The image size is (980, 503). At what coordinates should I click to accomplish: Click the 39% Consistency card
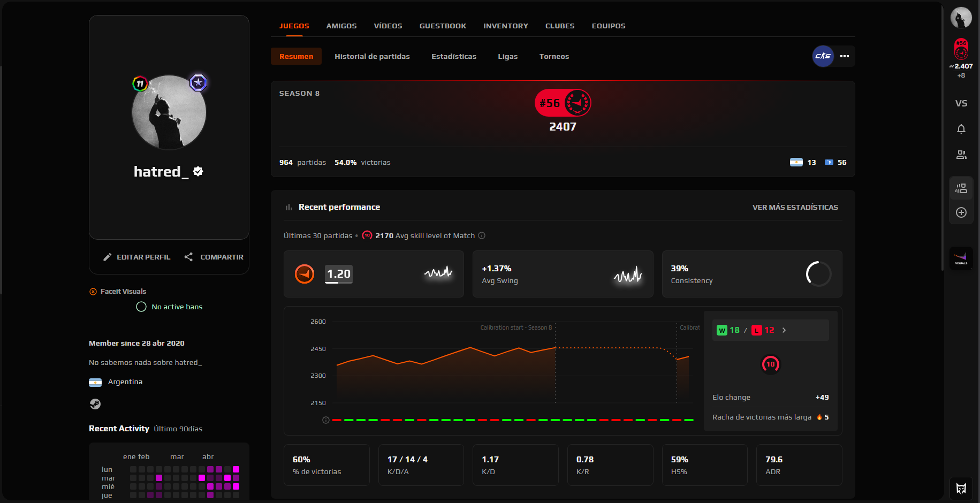pos(752,274)
